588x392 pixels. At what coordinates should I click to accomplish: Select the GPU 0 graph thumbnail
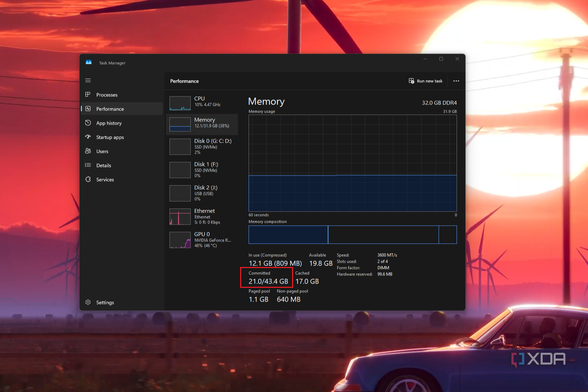pyautogui.click(x=180, y=240)
